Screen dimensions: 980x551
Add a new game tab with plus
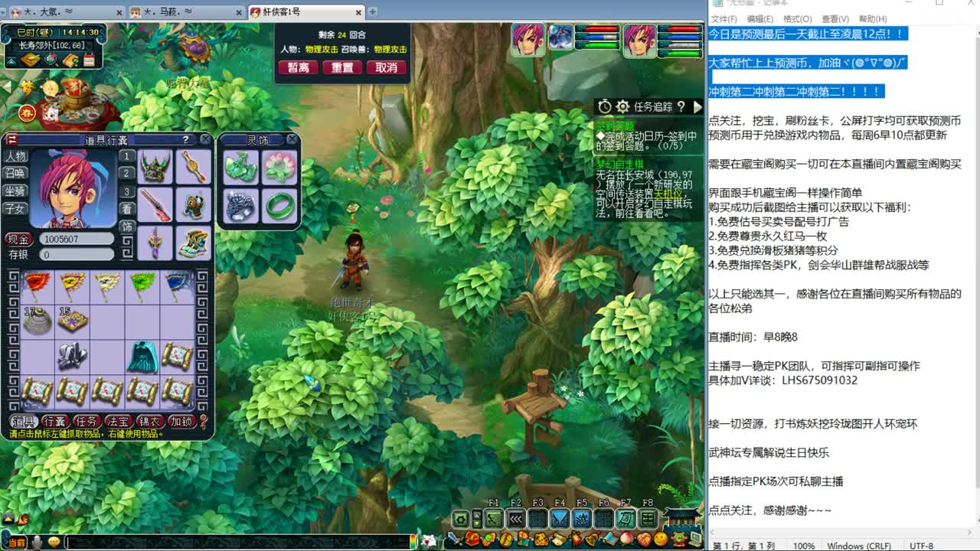click(373, 12)
